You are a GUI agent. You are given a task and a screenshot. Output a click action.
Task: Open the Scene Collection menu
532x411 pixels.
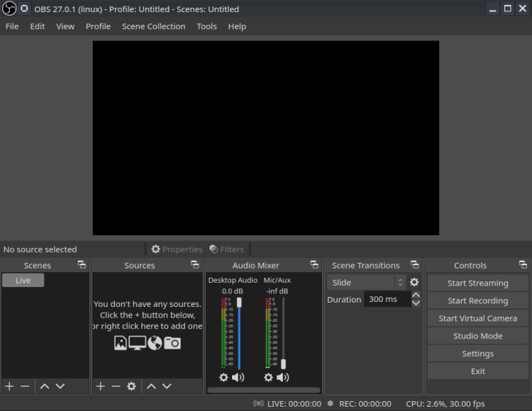(153, 26)
